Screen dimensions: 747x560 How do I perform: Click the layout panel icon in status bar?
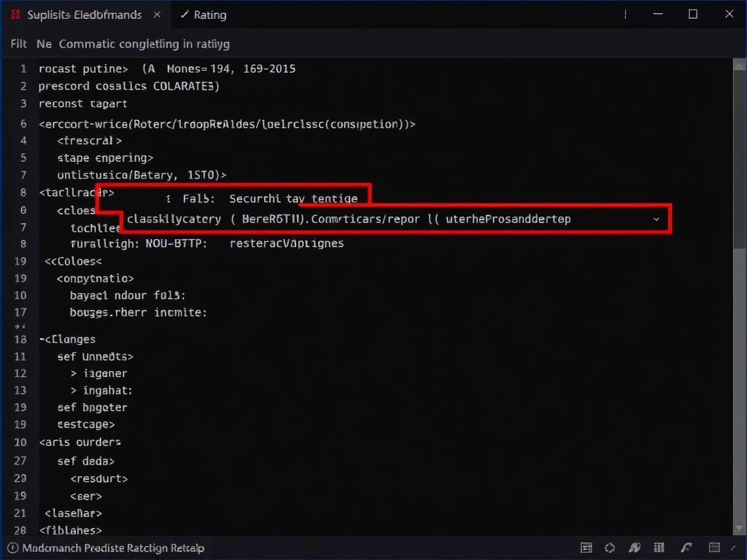(x=586, y=548)
